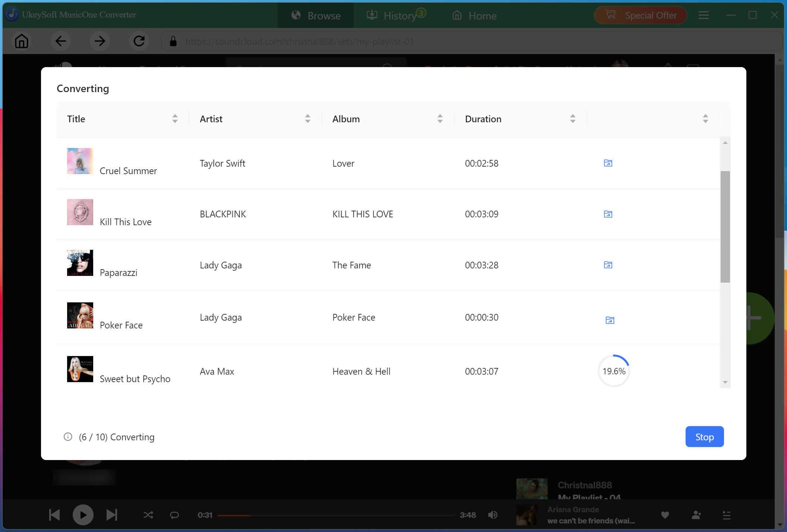Click the Sweet but Psycho album thumbnail
This screenshot has height=532, width=787.
pos(80,369)
